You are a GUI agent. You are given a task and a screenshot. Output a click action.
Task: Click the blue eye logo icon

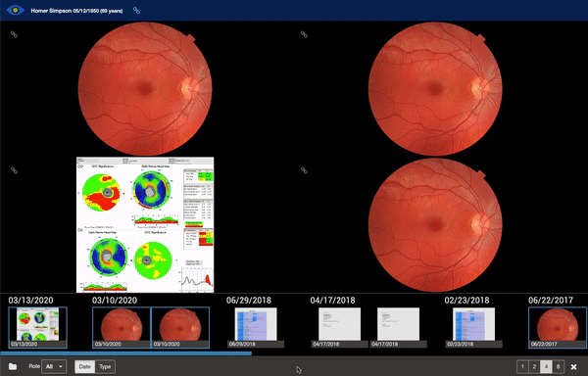(16, 10)
